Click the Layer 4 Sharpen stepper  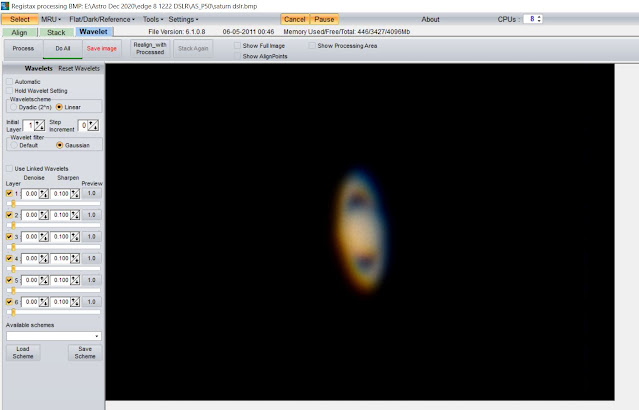(75, 258)
